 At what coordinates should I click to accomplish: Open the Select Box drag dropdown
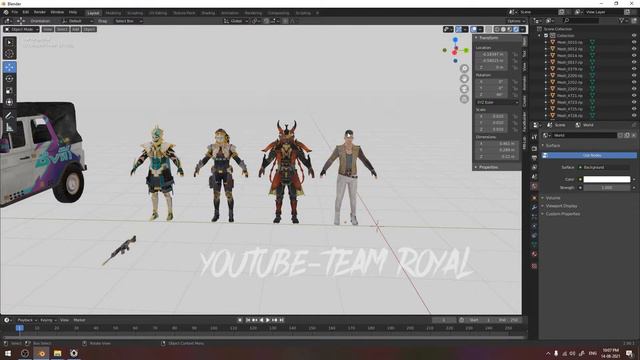[x=128, y=21]
